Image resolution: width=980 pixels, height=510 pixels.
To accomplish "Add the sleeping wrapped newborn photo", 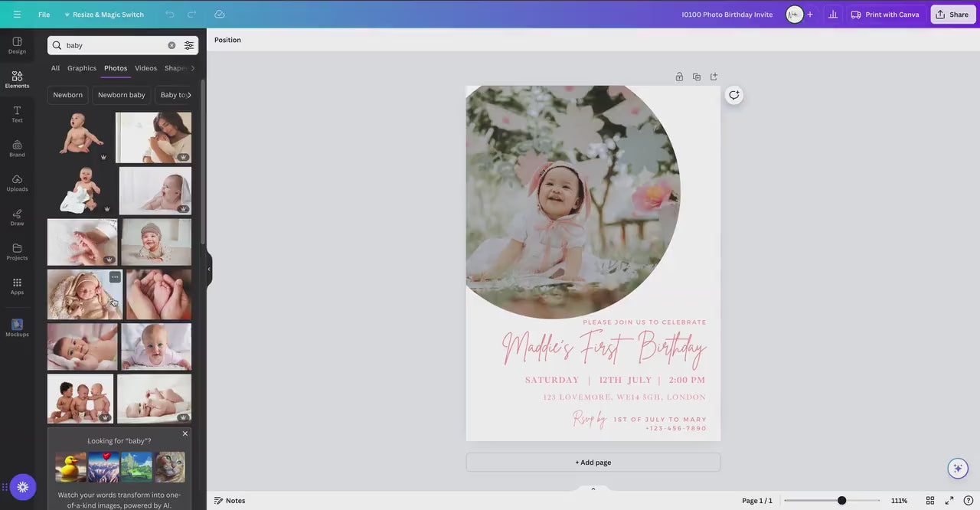I will coord(84,294).
